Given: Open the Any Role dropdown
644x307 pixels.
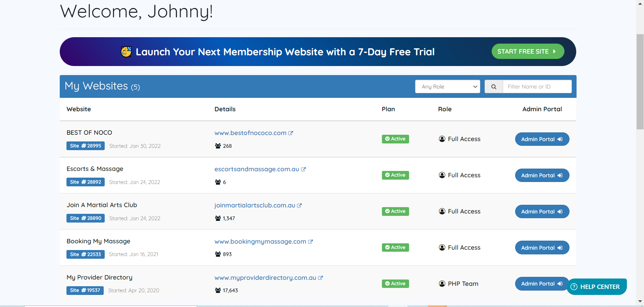Looking at the screenshot, I should [x=447, y=86].
